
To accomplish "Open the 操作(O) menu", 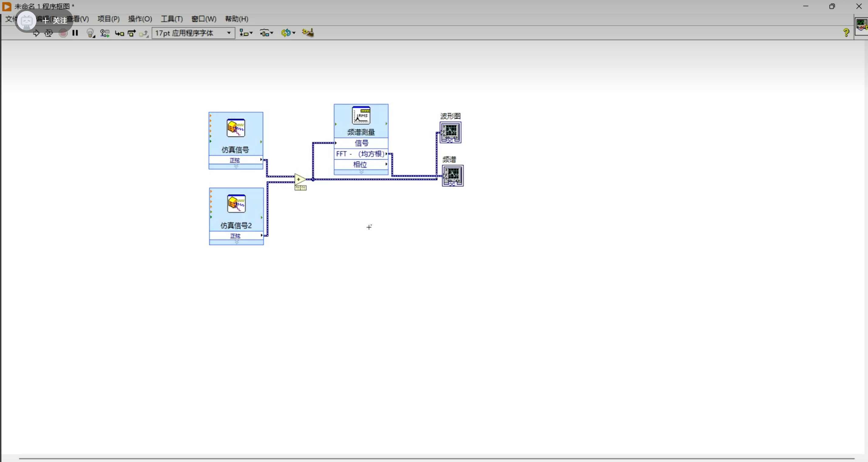I will pos(140,19).
